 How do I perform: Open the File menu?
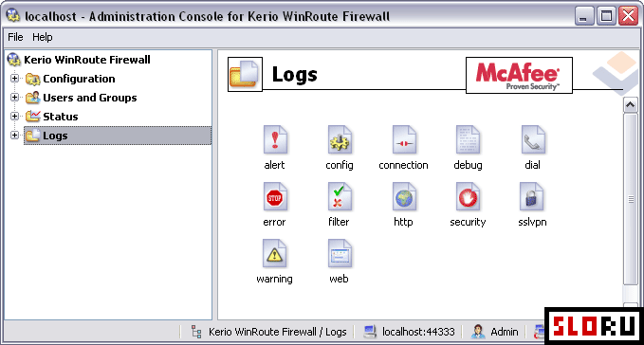(x=15, y=37)
